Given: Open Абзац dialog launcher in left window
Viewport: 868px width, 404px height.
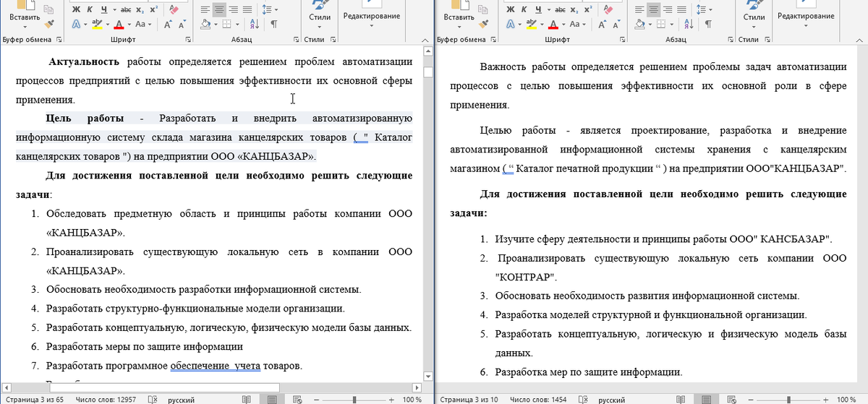Looking at the screenshot, I should click(297, 40).
